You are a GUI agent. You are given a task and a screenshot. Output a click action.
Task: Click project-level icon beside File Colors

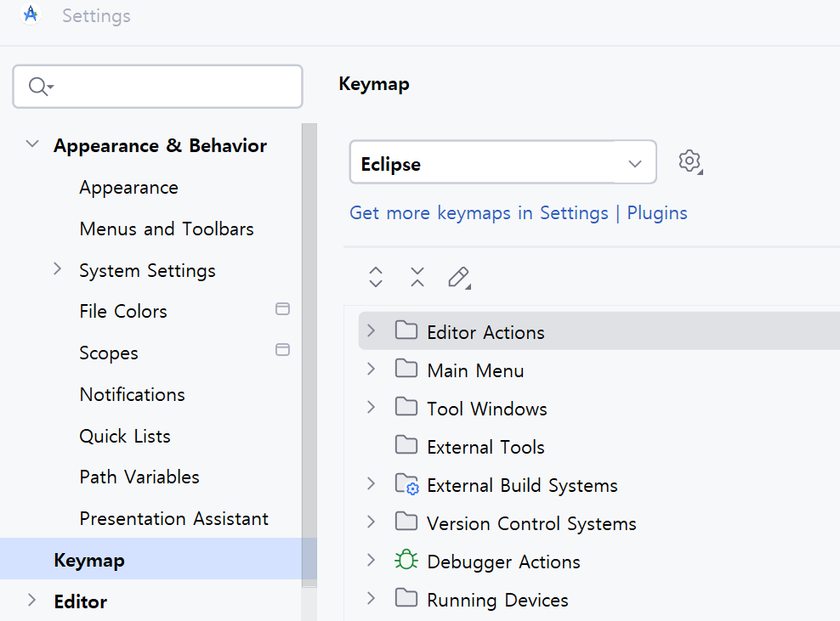282,309
